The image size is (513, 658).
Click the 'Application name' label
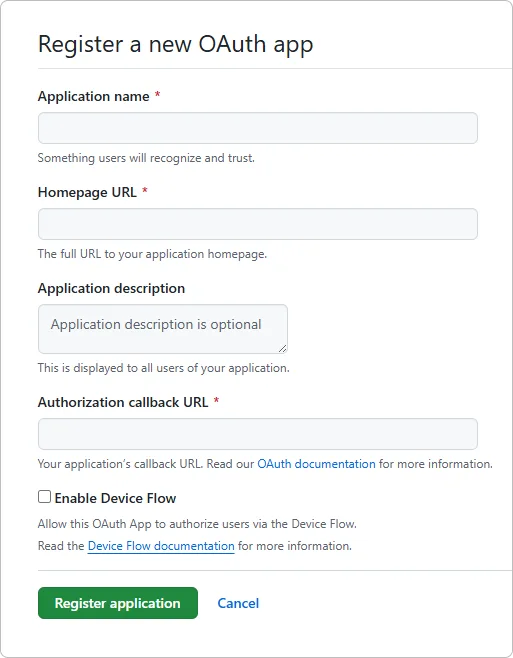coord(94,97)
